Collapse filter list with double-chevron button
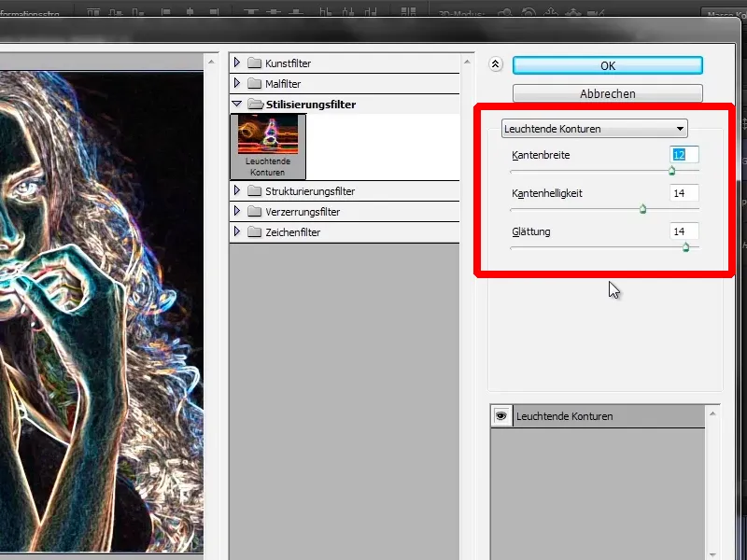Image resolution: width=747 pixels, height=560 pixels. pos(496,64)
